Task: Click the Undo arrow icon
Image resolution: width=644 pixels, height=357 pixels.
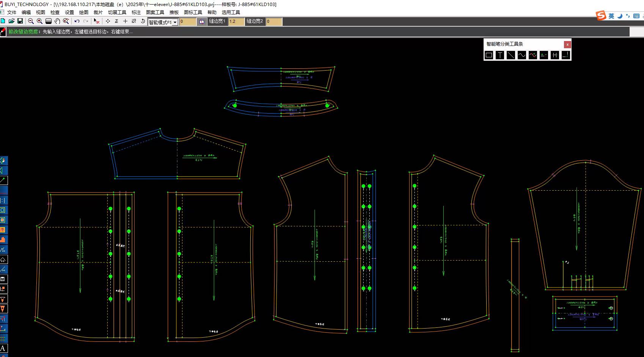Action: click(x=77, y=21)
